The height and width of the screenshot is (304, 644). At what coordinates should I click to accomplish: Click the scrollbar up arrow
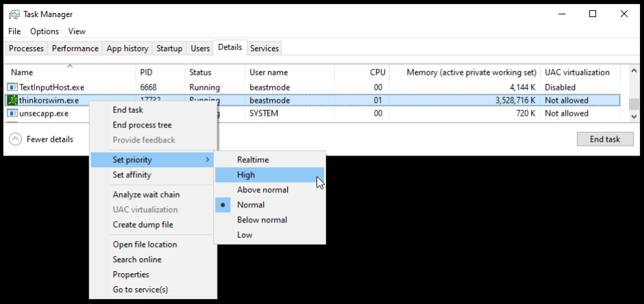pyautogui.click(x=634, y=70)
